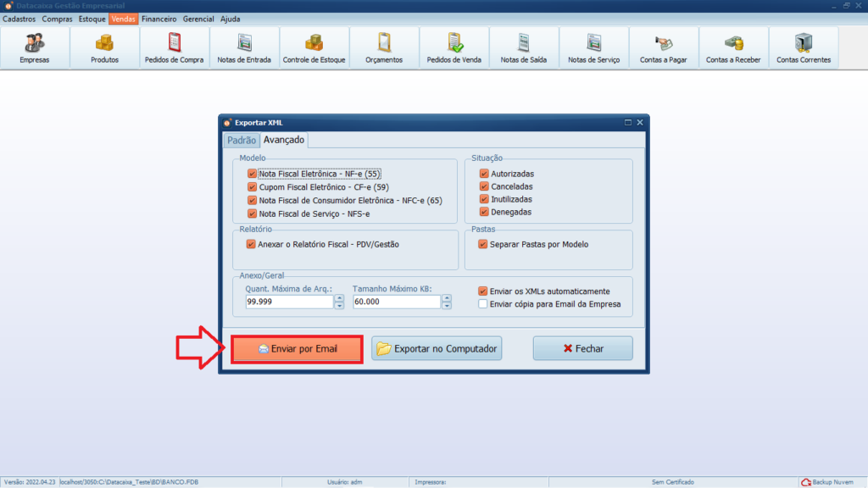Increase Quant. Máxima de Arq. with up arrow

[339, 298]
